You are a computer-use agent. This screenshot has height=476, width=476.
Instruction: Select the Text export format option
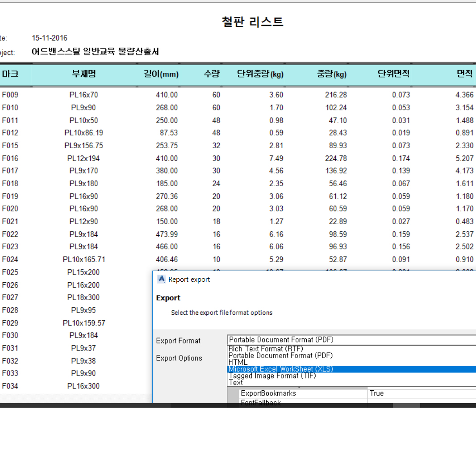(351, 383)
